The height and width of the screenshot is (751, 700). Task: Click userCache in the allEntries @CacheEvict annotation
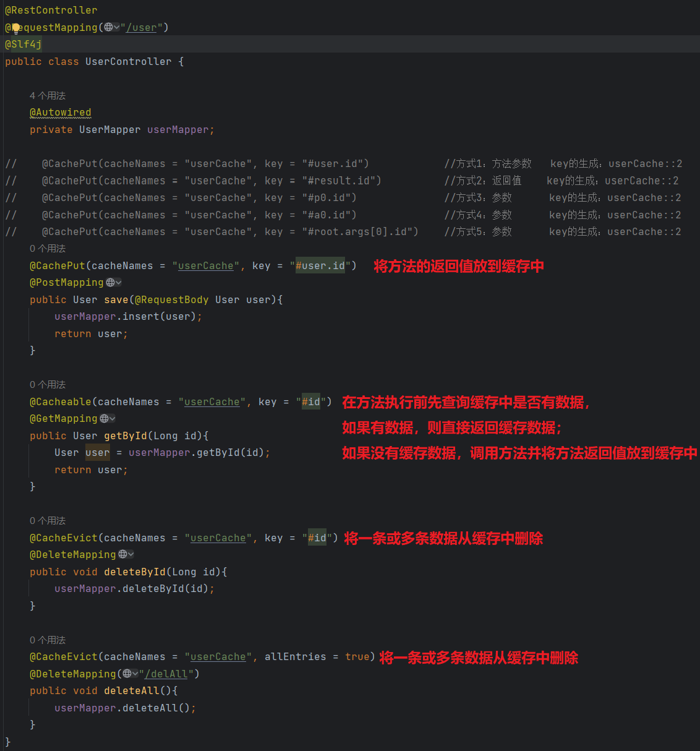(218, 657)
